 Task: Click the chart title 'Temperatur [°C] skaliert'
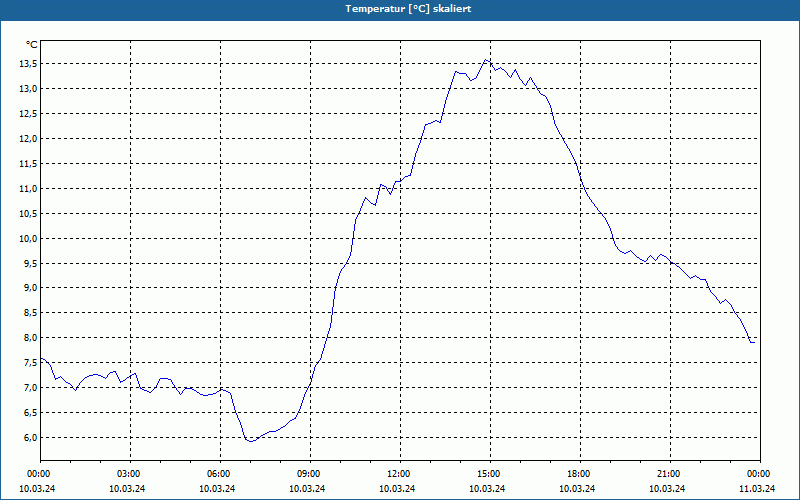(x=408, y=9)
